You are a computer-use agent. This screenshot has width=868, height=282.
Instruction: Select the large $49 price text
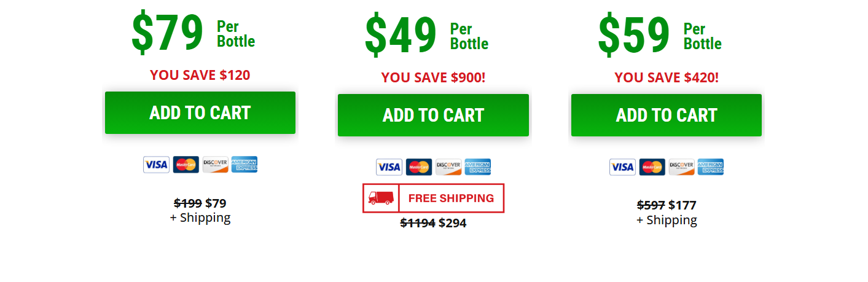401,36
